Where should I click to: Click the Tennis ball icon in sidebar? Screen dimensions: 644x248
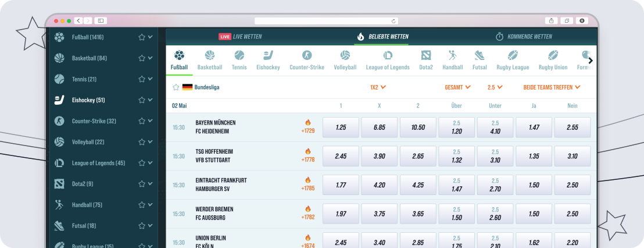point(59,79)
